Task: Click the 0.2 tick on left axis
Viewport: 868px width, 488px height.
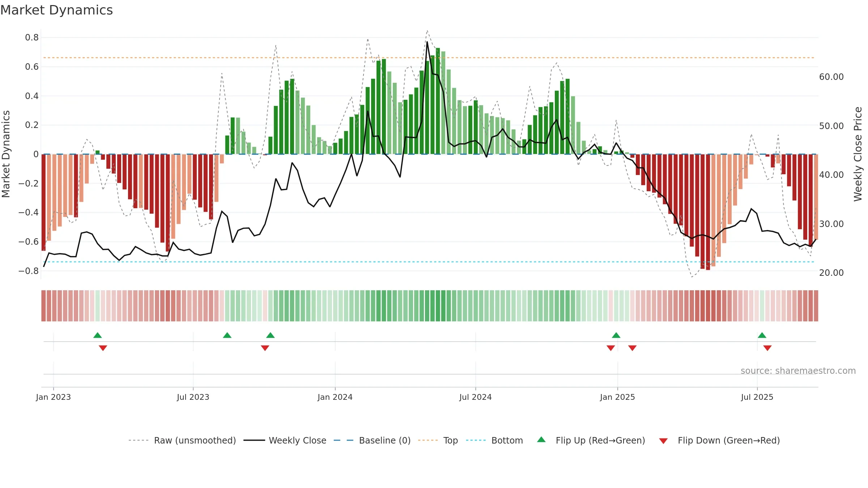Action: 32,125
